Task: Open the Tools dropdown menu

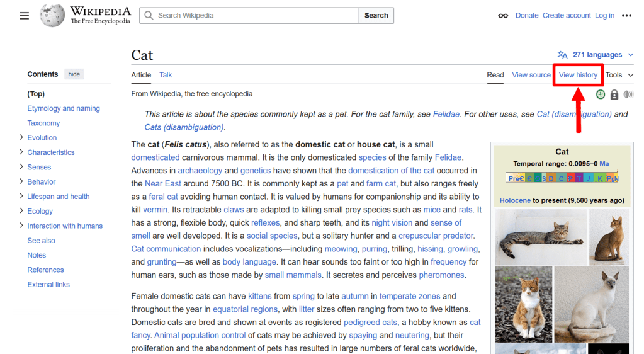Action: point(619,75)
